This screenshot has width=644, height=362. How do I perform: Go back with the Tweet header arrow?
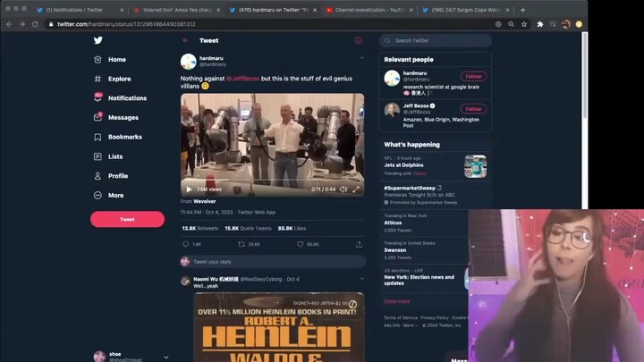186,40
